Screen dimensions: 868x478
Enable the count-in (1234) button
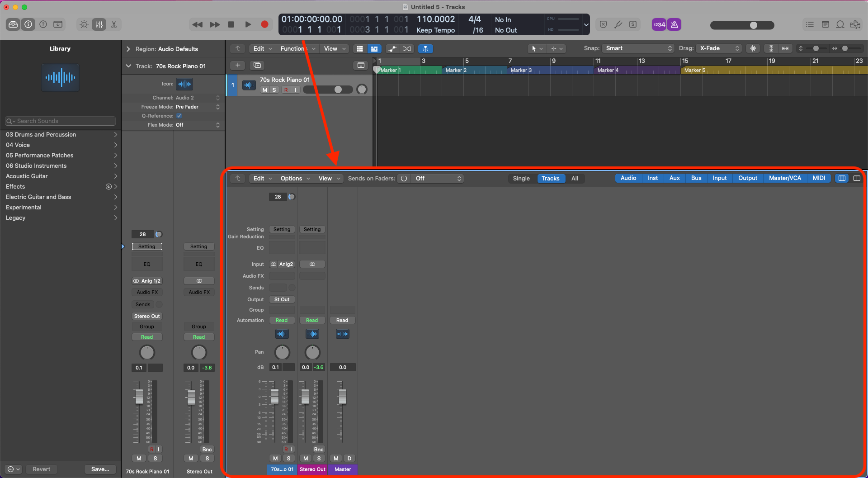pyautogui.click(x=659, y=24)
